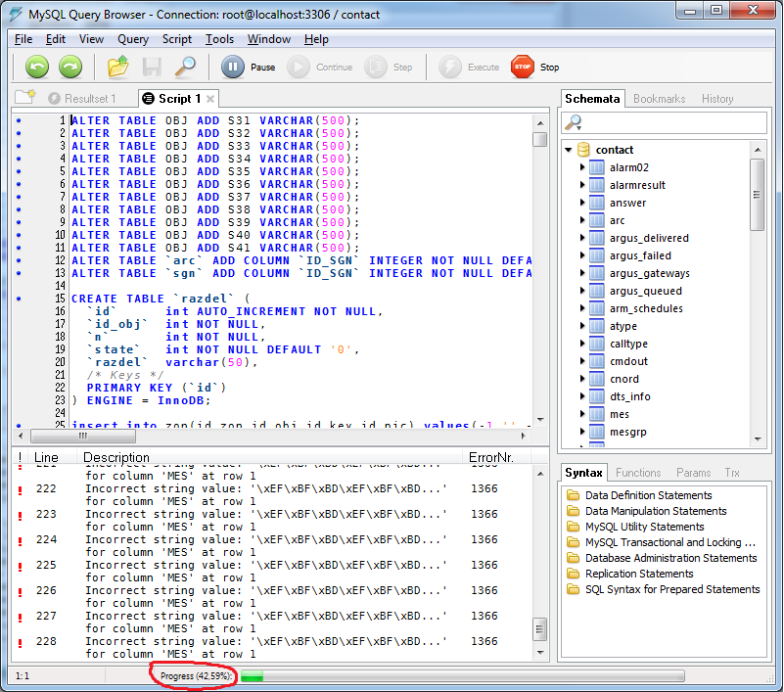Click the Replication Statements folder icon
The width and height of the screenshot is (784, 692).
(573, 574)
